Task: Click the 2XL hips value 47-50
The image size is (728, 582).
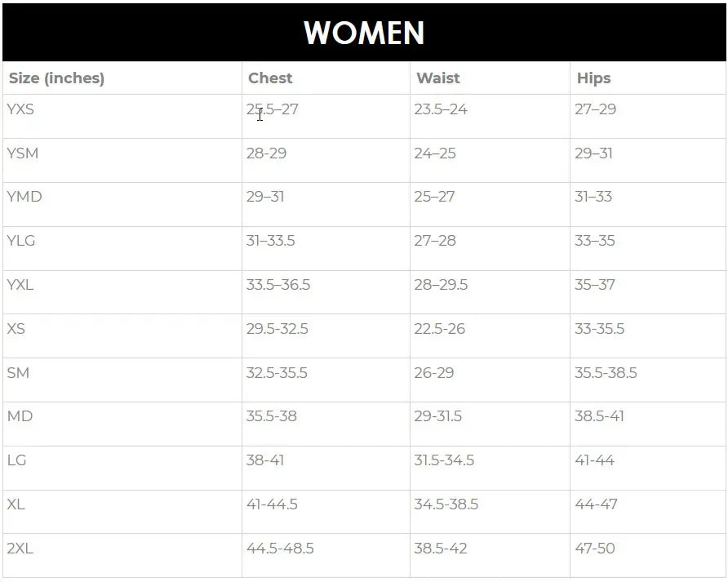Action: [x=595, y=549]
